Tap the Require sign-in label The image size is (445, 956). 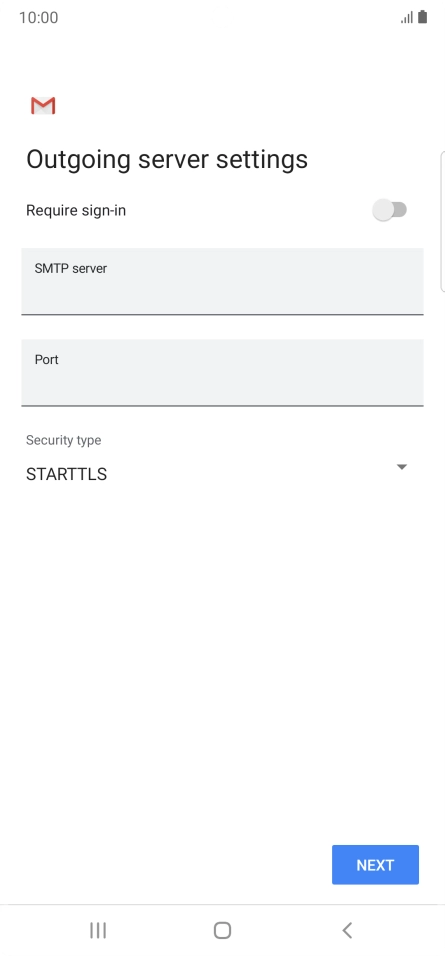(x=76, y=210)
